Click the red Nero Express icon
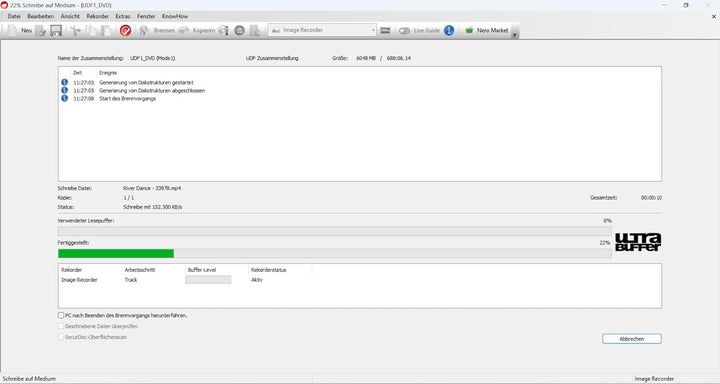720x384 pixels. coord(125,30)
